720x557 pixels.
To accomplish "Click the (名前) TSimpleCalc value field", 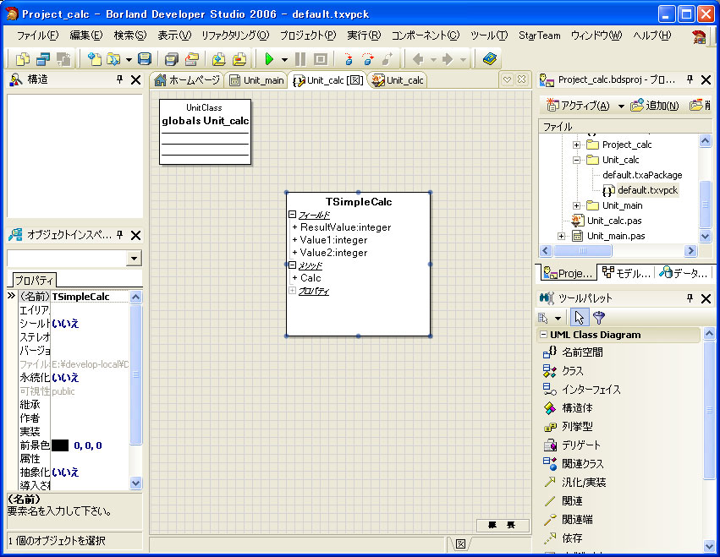I will (90, 297).
